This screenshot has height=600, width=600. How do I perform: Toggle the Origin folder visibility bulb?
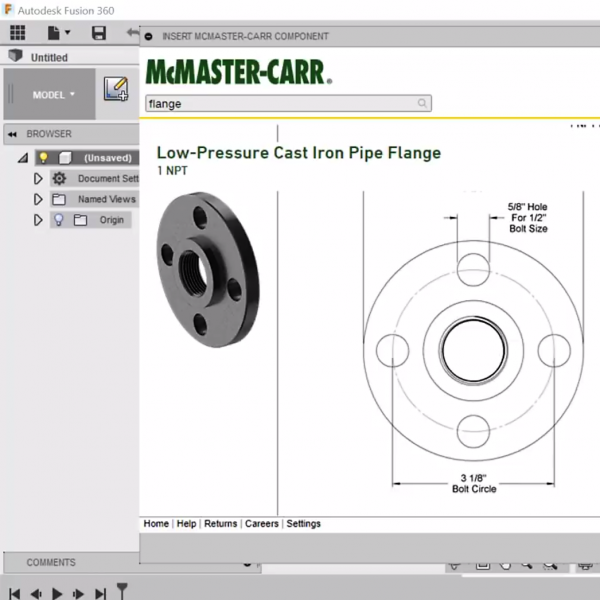[x=58, y=220]
